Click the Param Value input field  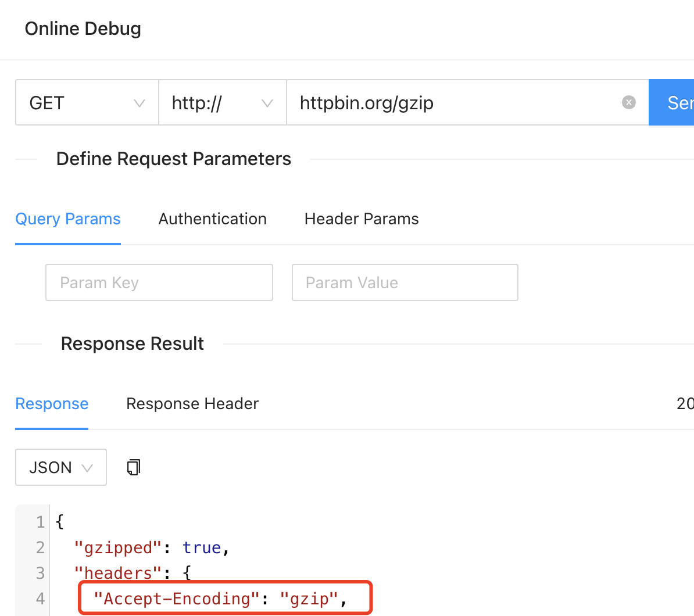[405, 283]
